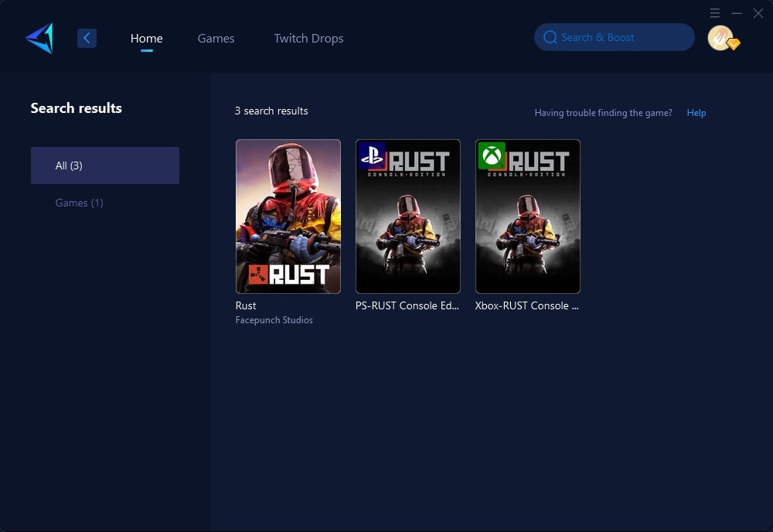Click the Rust title text
Screen dimensions: 773x532
tap(246, 305)
